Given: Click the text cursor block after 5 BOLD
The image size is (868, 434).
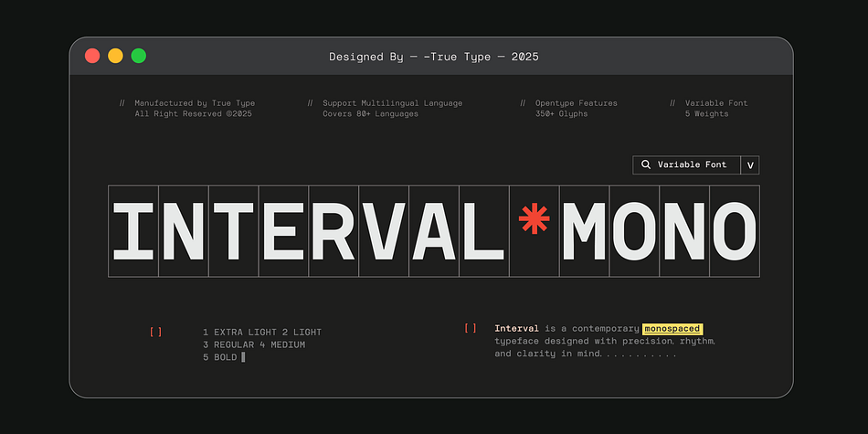Looking at the screenshot, I should coord(243,357).
